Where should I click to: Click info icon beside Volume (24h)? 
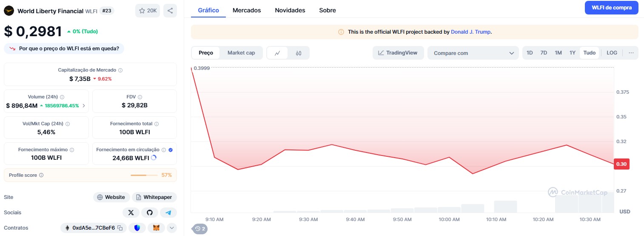[x=62, y=97]
